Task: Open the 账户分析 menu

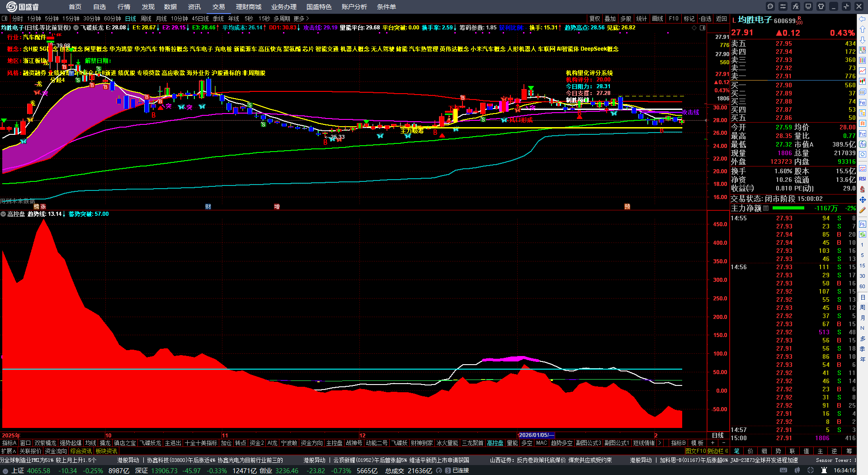Action: (x=354, y=7)
